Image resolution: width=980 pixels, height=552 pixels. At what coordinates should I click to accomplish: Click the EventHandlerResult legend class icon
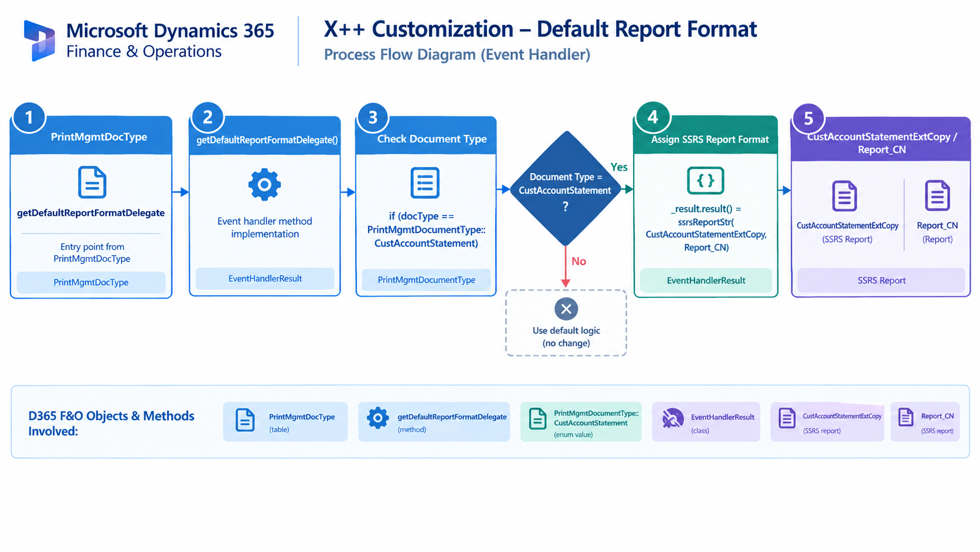point(673,419)
